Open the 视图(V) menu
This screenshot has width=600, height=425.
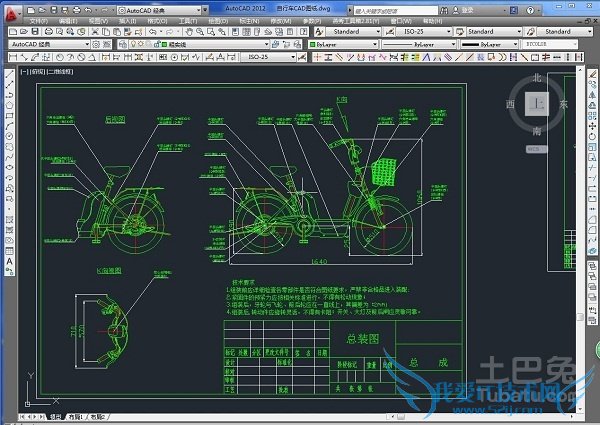click(x=98, y=21)
